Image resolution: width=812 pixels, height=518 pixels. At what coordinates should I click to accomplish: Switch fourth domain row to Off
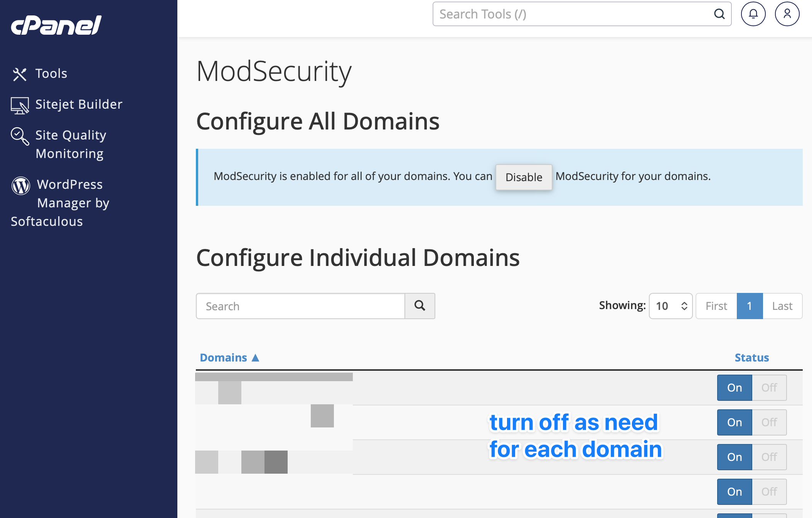point(769,492)
